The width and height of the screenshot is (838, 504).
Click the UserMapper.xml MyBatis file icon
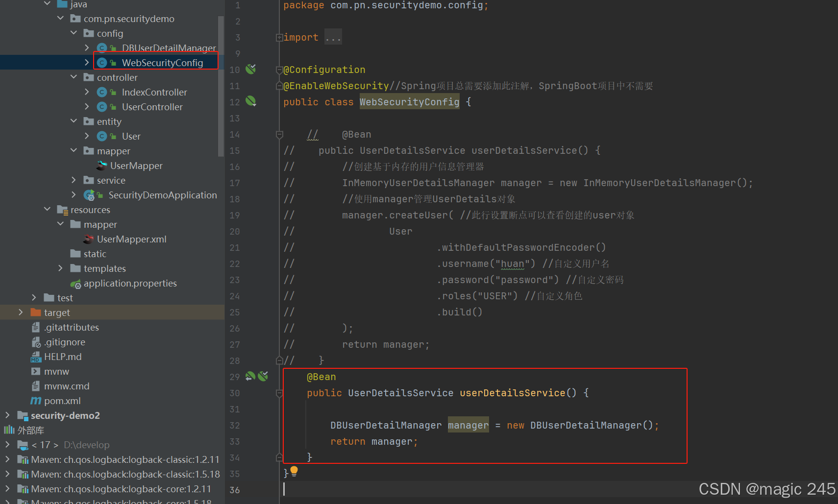point(88,239)
